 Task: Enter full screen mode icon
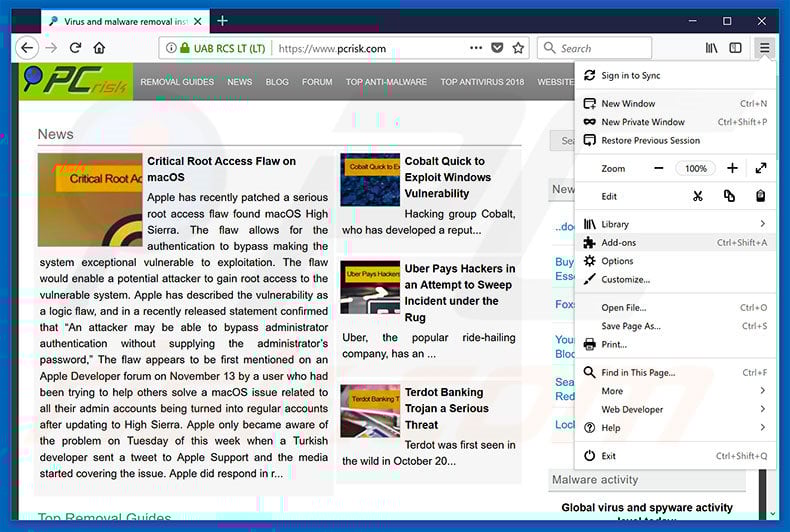click(x=761, y=168)
